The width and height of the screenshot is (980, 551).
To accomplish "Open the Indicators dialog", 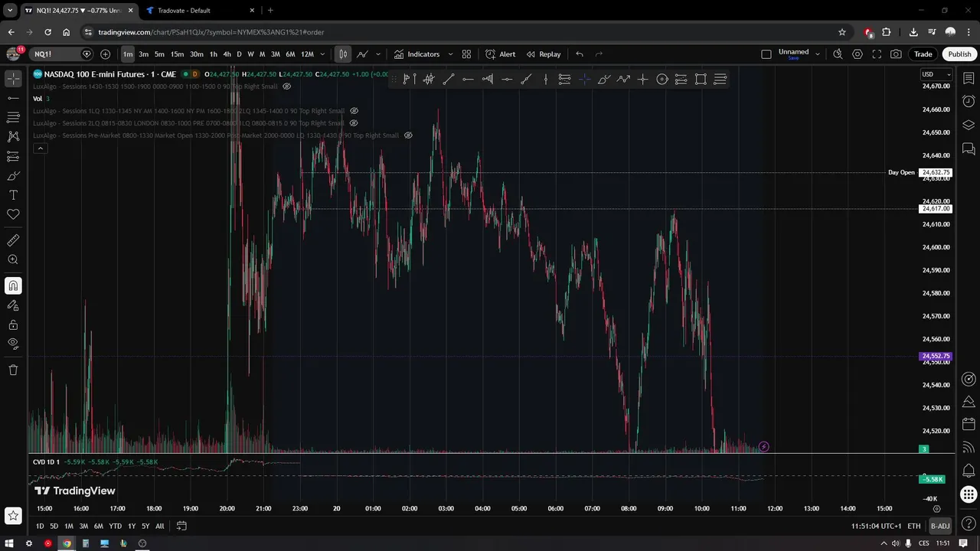I will tap(417, 54).
